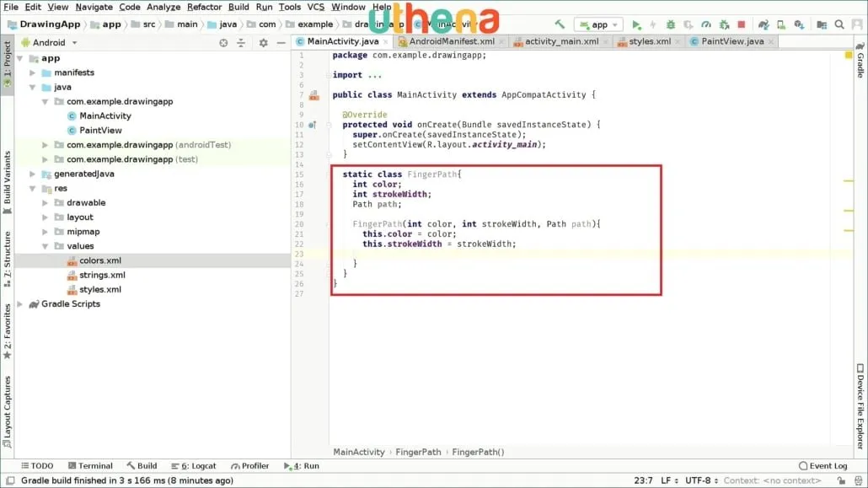Open the SDK Manager icon
The width and height of the screenshot is (868, 488).
tap(799, 24)
